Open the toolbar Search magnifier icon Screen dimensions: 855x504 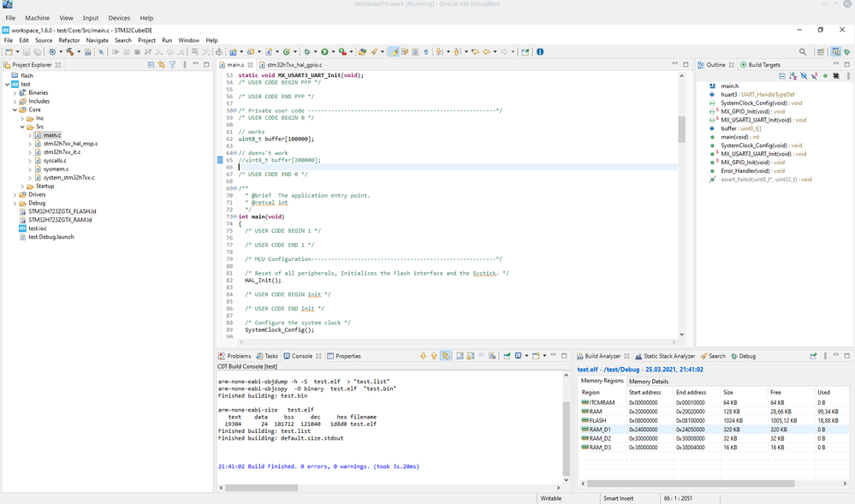pos(803,52)
